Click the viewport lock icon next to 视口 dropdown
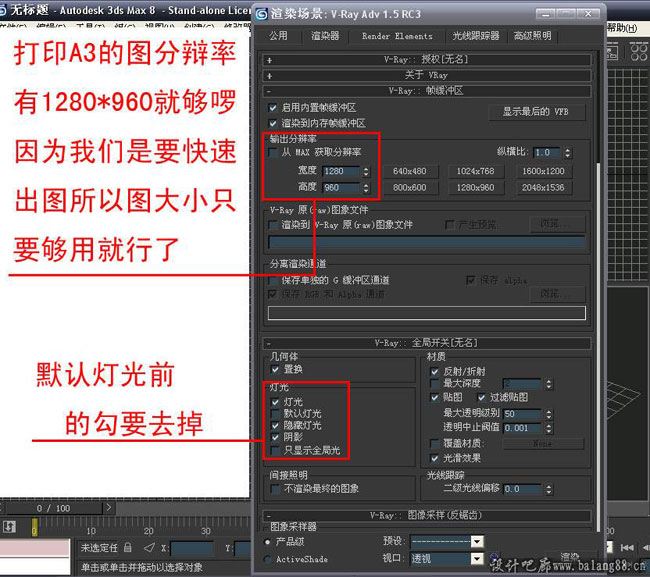The image size is (650, 577). [494, 559]
